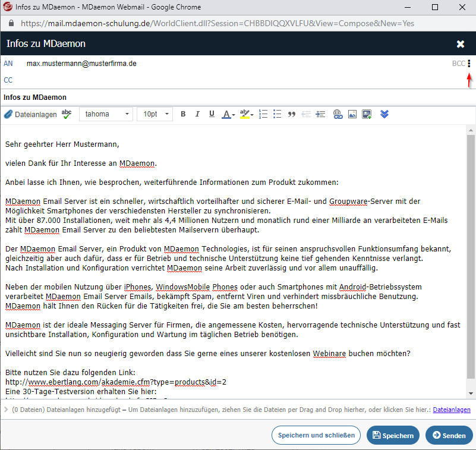Screen dimensions: 476x450
Task: Apply blockquote formatting
Action: (292, 114)
